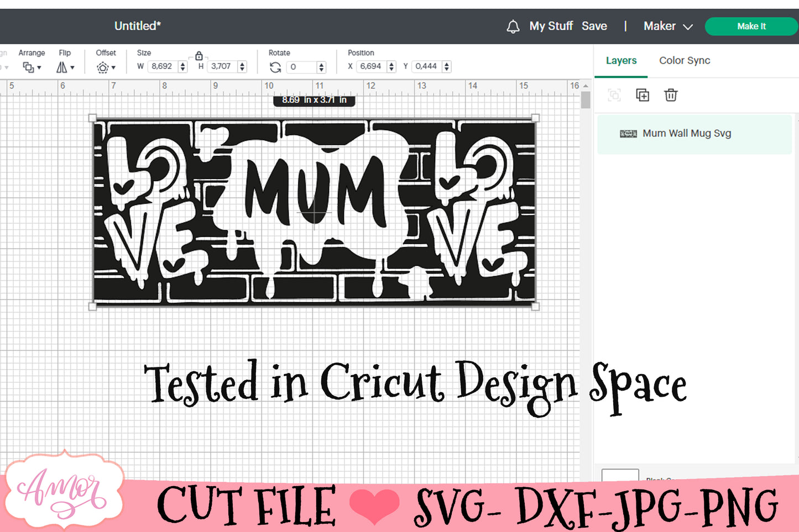Click the height H field showing 3,707
799x532 pixels.
[x=222, y=66]
